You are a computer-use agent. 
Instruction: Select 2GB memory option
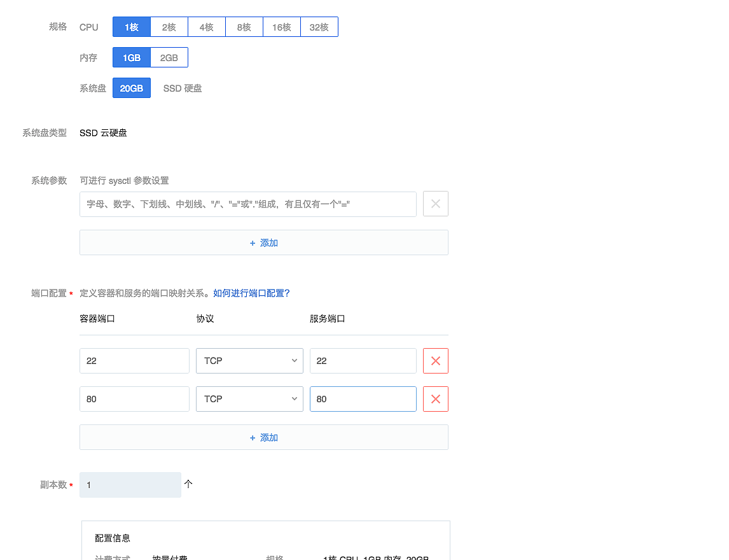coord(169,57)
